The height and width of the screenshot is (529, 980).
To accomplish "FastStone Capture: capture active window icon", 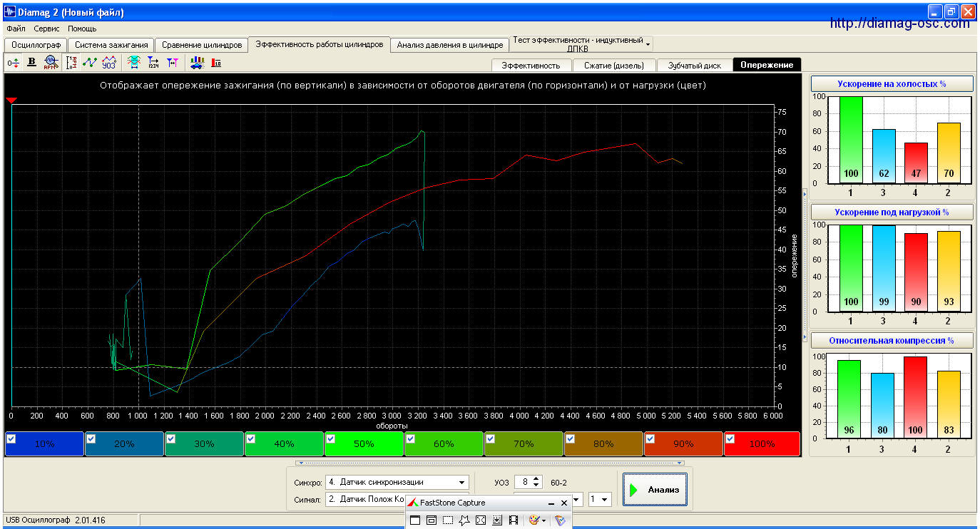I will pyautogui.click(x=415, y=520).
